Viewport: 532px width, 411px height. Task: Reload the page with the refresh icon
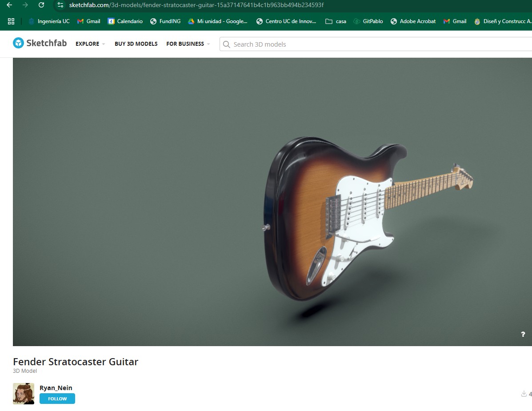(x=41, y=5)
